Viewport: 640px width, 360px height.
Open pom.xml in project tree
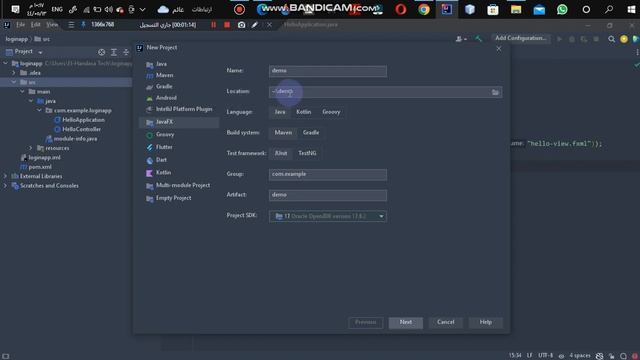pyautogui.click(x=40, y=167)
